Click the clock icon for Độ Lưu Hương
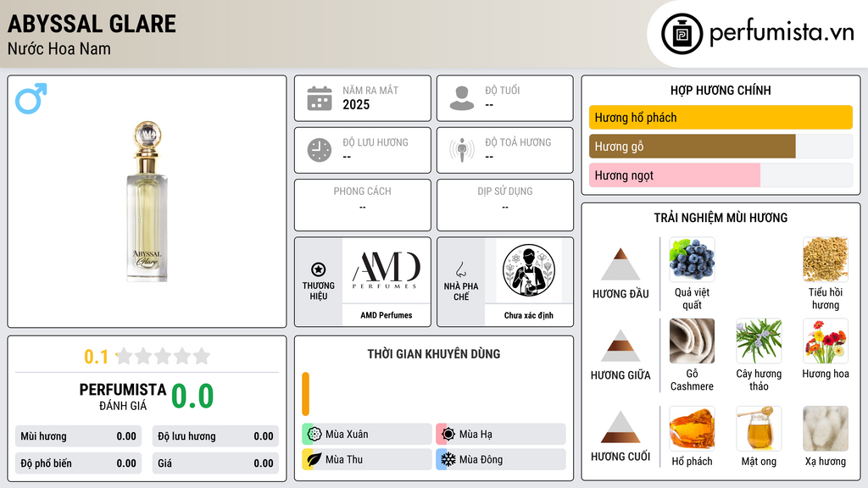The height and width of the screenshot is (488, 868). point(320,150)
